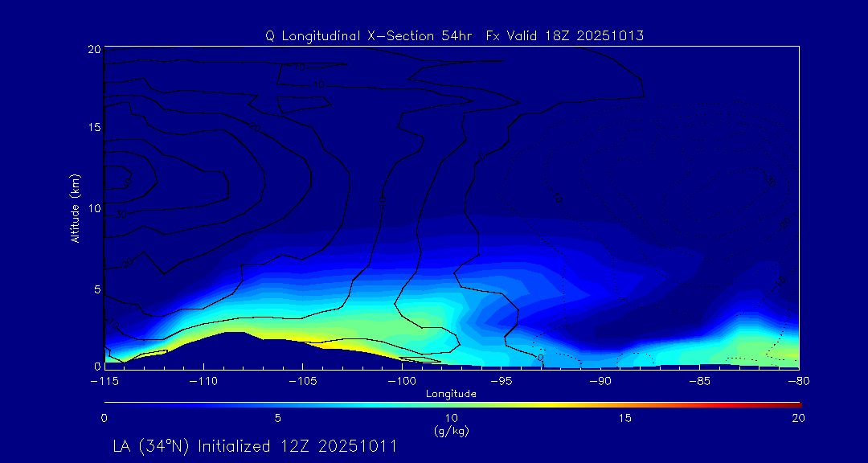This screenshot has height=463, width=868.
Task: Click the longitude tick "-95"
Action: coord(501,381)
